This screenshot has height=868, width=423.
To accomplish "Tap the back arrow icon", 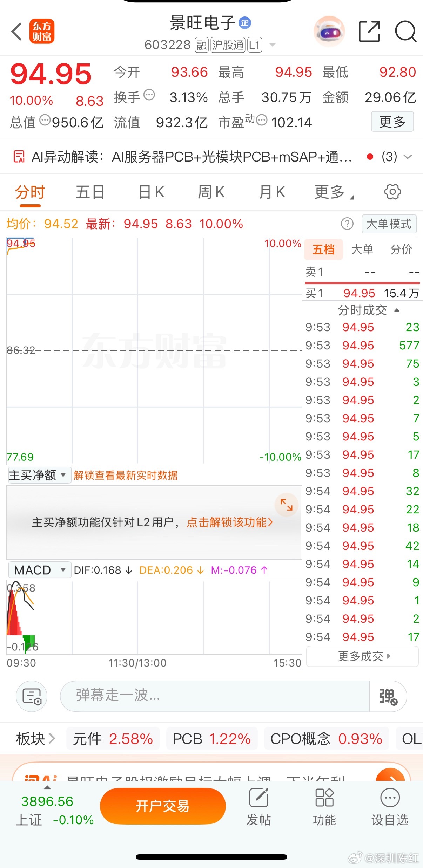I will (16, 32).
